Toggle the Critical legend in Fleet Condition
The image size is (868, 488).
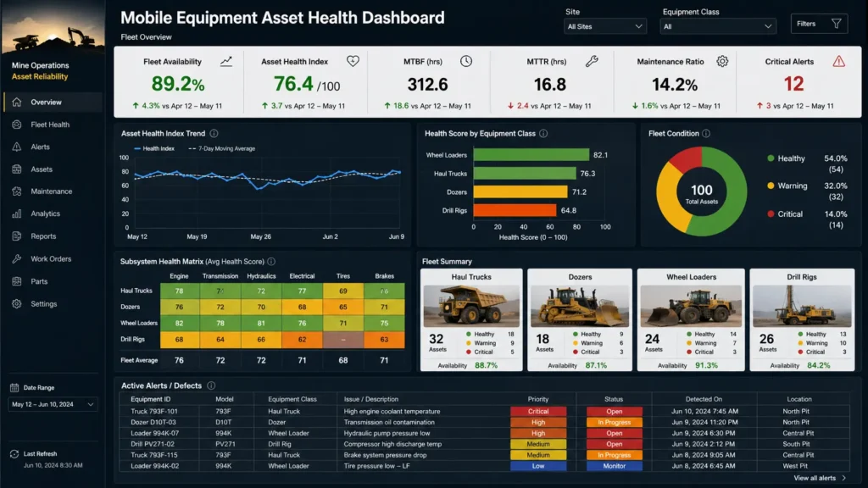click(x=784, y=214)
